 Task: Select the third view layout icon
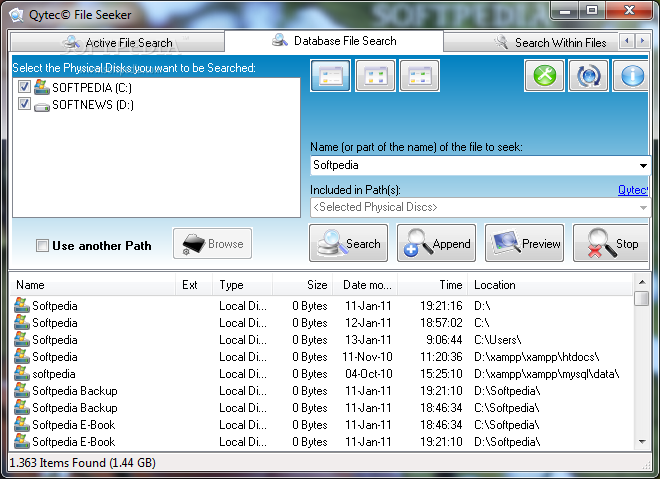coord(420,76)
